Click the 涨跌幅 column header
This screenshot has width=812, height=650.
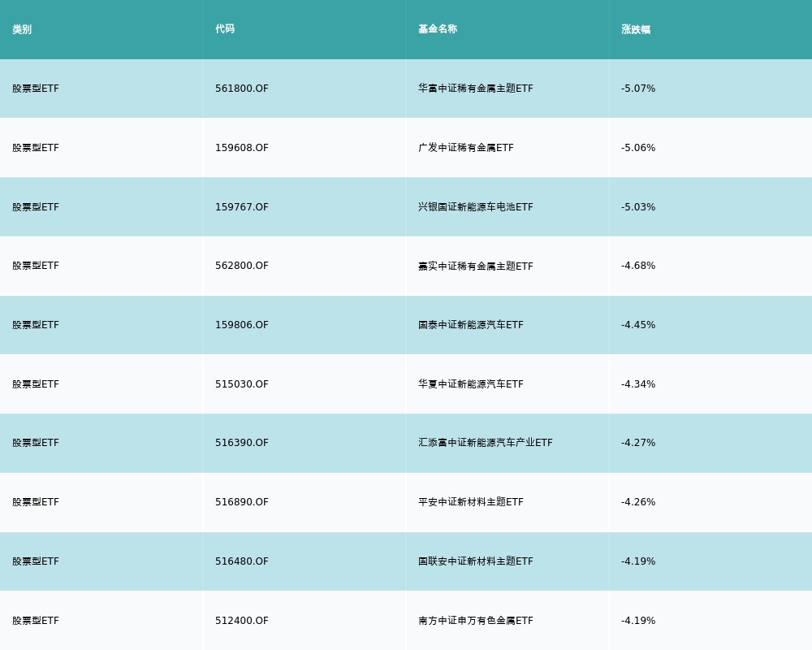636,29
